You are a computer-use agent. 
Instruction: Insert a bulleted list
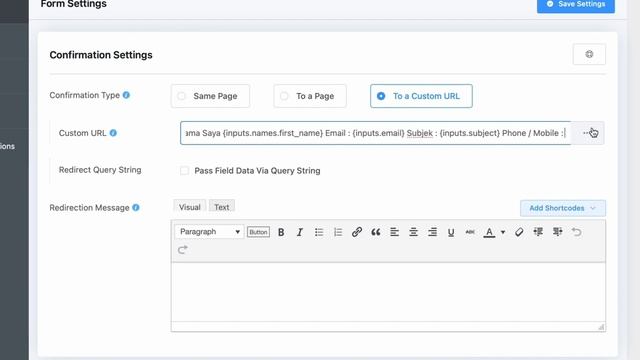click(319, 232)
